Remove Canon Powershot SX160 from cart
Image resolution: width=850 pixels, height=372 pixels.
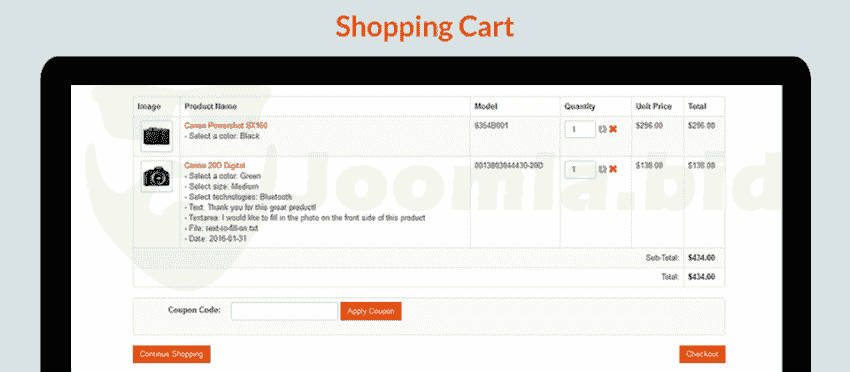click(613, 129)
